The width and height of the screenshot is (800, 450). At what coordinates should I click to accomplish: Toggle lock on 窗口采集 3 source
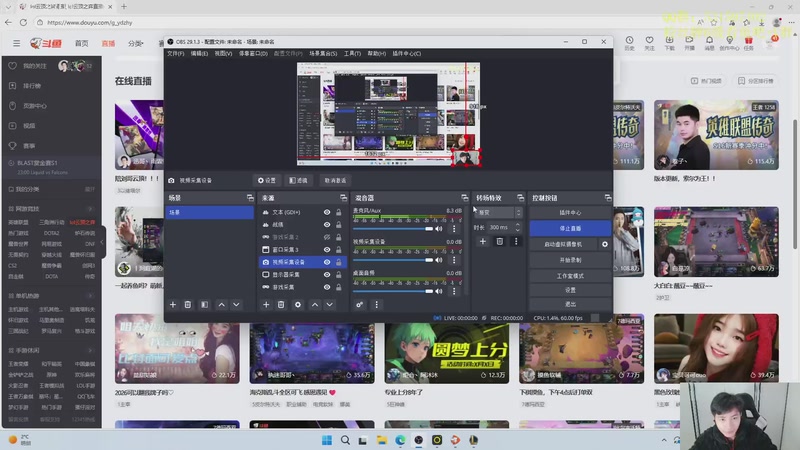(x=339, y=249)
